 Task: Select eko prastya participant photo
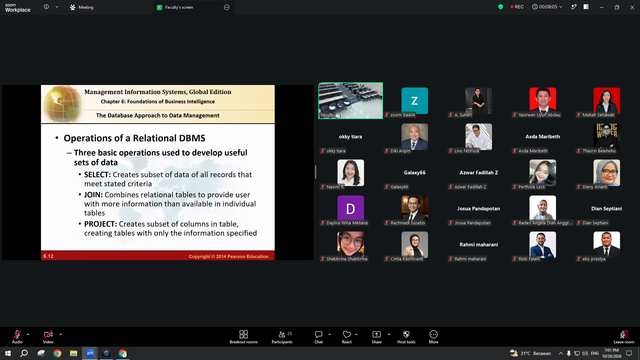607,244
